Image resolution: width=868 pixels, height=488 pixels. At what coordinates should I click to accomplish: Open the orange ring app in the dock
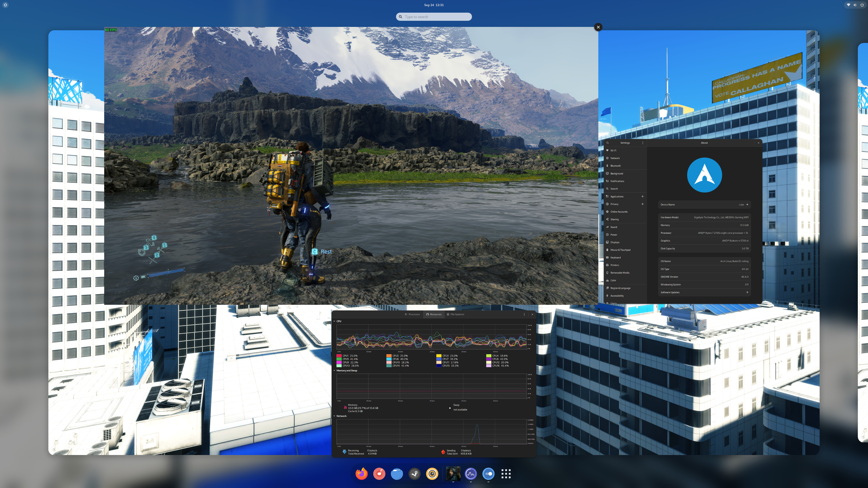click(432, 474)
